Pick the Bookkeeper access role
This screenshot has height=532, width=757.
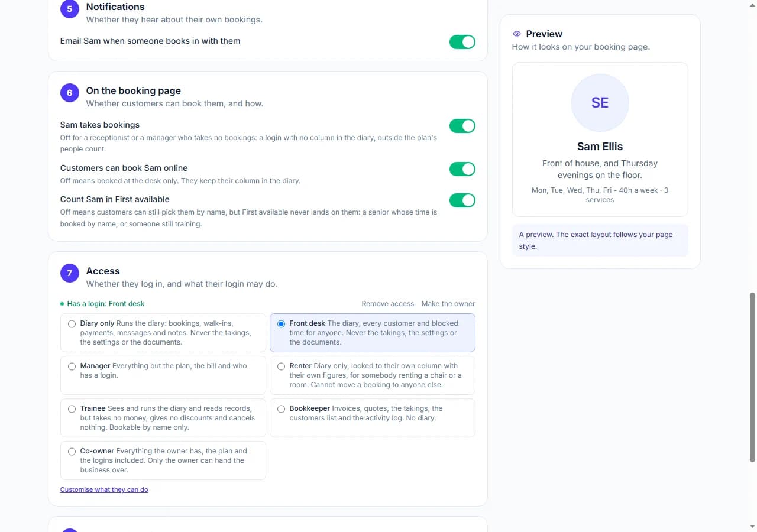[373, 418]
